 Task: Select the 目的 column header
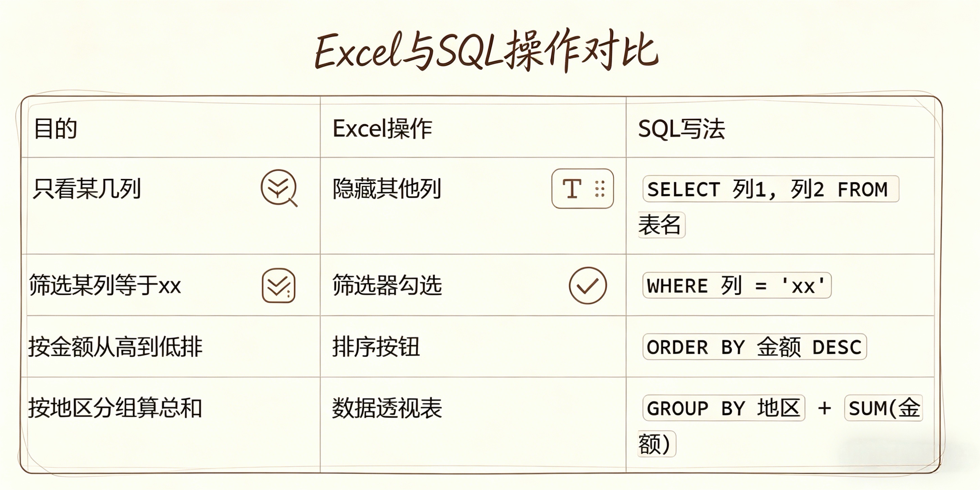55,129
